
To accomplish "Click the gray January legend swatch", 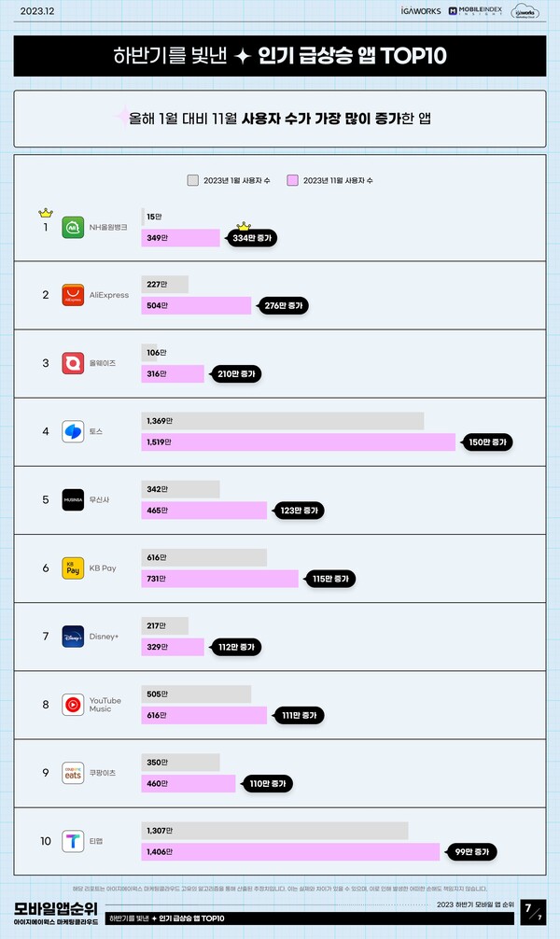I will (x=193, y=180).
